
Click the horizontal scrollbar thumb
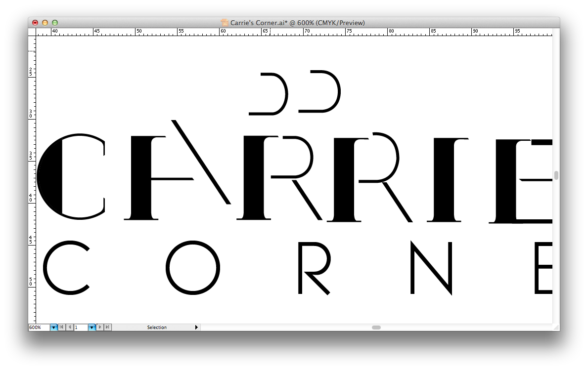pyautogui.click(x=377, y=327)
